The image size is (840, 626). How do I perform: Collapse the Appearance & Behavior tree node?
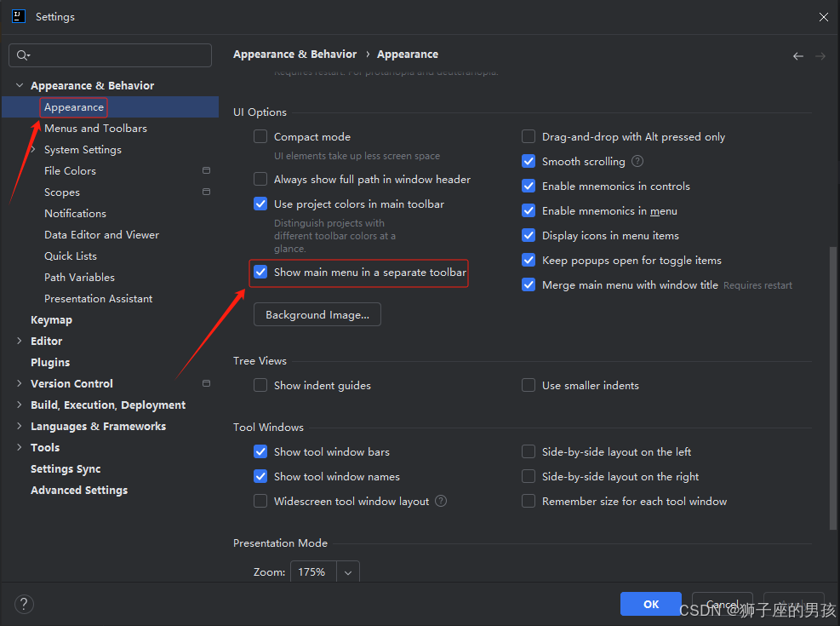20,85
